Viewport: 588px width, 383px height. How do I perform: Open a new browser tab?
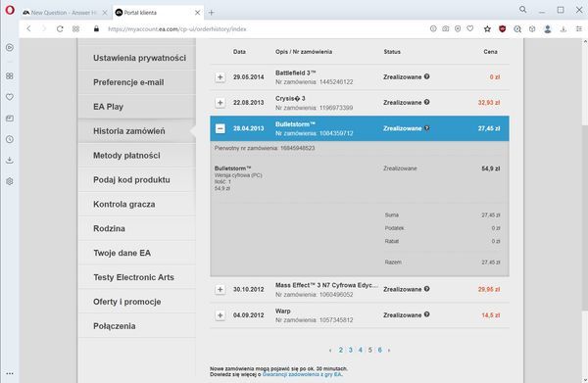coord(211,13)
